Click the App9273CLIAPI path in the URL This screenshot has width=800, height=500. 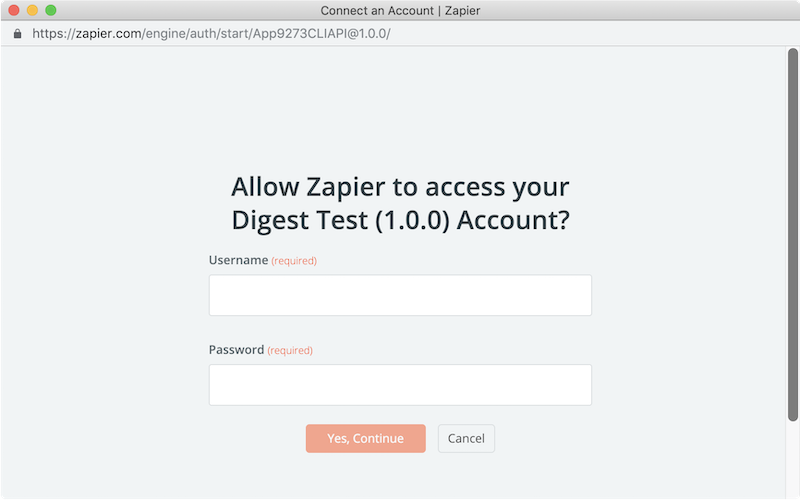tap(296, 34)
